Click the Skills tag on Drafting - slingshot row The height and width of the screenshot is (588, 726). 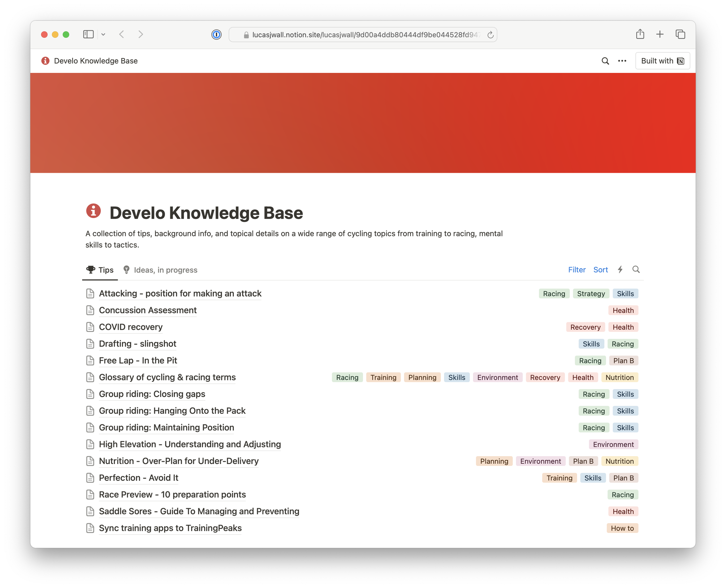pos(591,344)
